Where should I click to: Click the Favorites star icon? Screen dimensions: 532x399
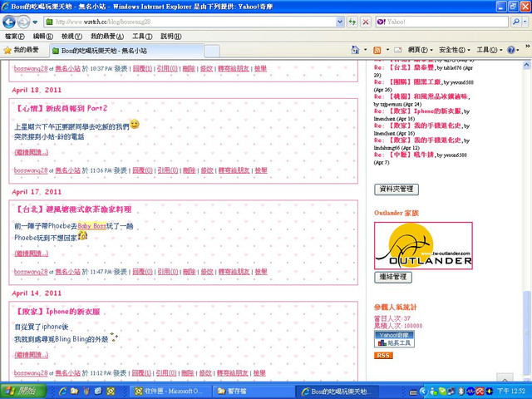coord(7,51)
